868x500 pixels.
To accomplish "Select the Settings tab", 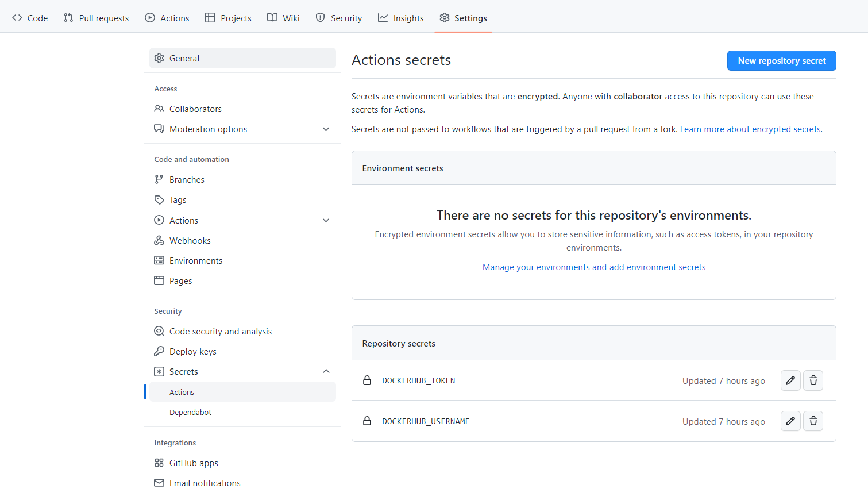I will pyautogui.click(x=463, y=18).
